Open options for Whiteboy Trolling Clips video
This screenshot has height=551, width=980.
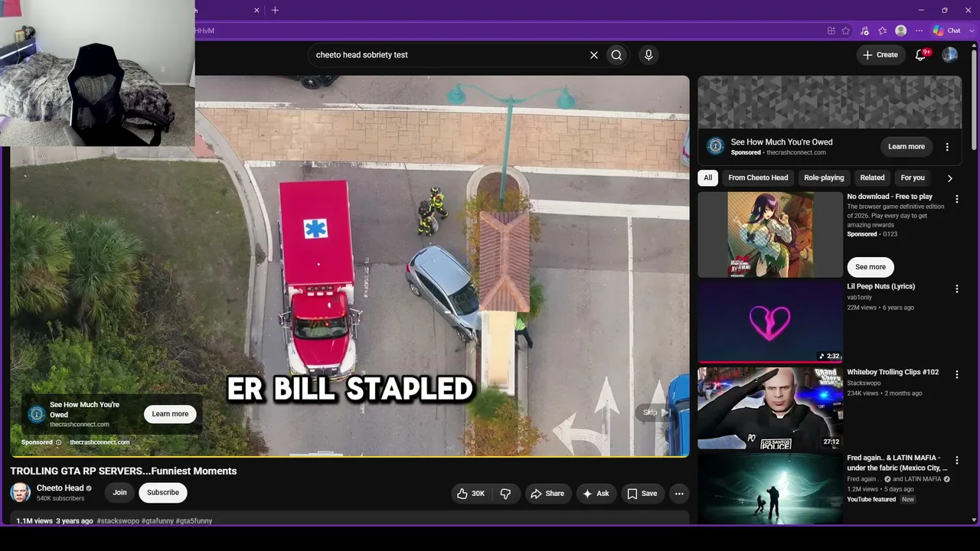point(956,374)
